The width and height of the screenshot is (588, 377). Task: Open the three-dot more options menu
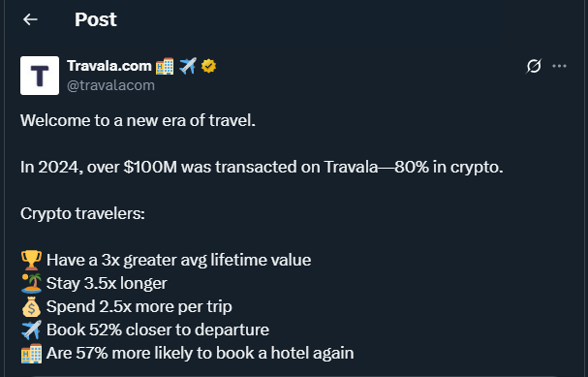tap(559, 66)
